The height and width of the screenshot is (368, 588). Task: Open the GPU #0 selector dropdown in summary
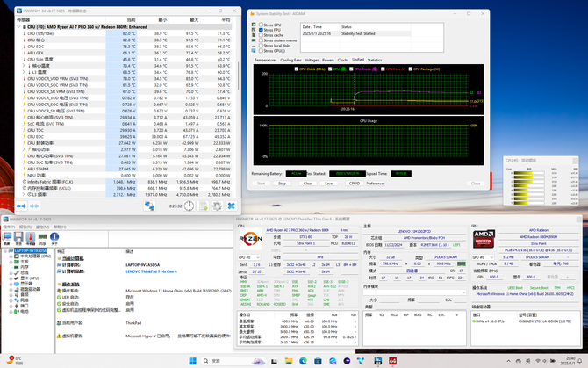click(x=483, y=257)
